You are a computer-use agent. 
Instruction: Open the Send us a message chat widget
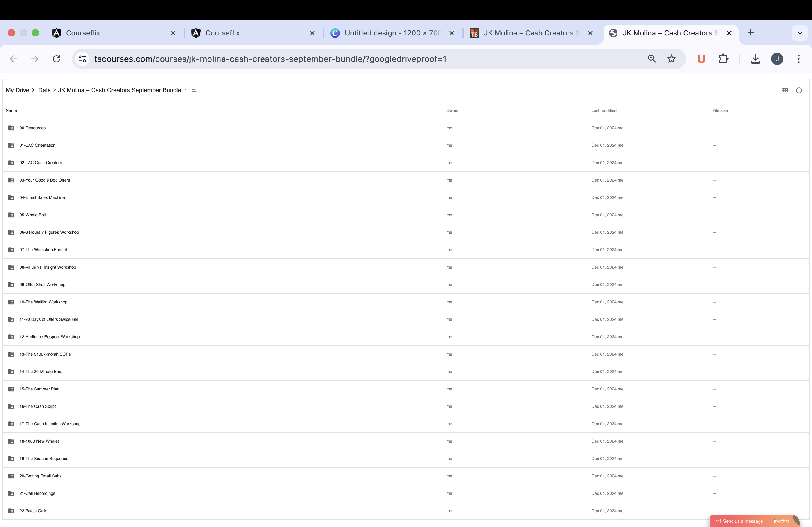pyautogui.click(x=754, y=521)
